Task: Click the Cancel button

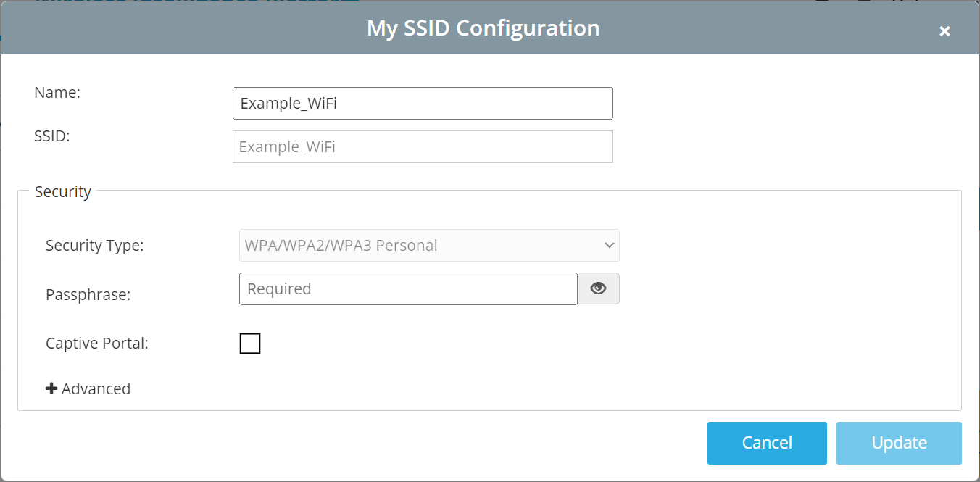Action: tap(767, 443)
